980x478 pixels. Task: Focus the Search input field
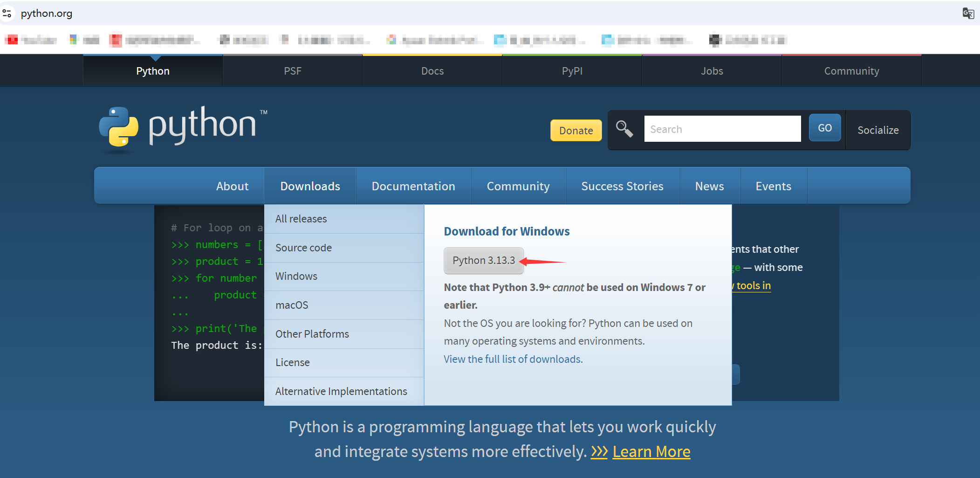(722, 129)
